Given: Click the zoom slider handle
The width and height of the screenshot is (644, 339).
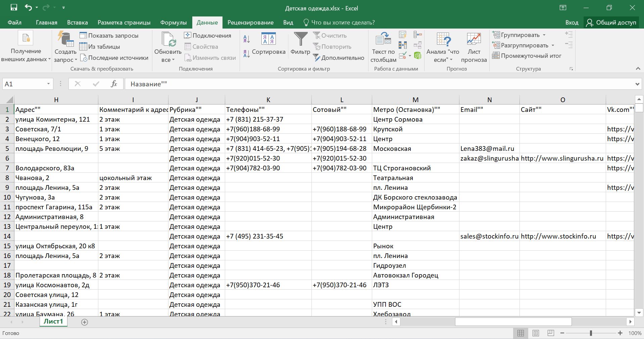Looking at the screenshot, I should coord(591,333).
